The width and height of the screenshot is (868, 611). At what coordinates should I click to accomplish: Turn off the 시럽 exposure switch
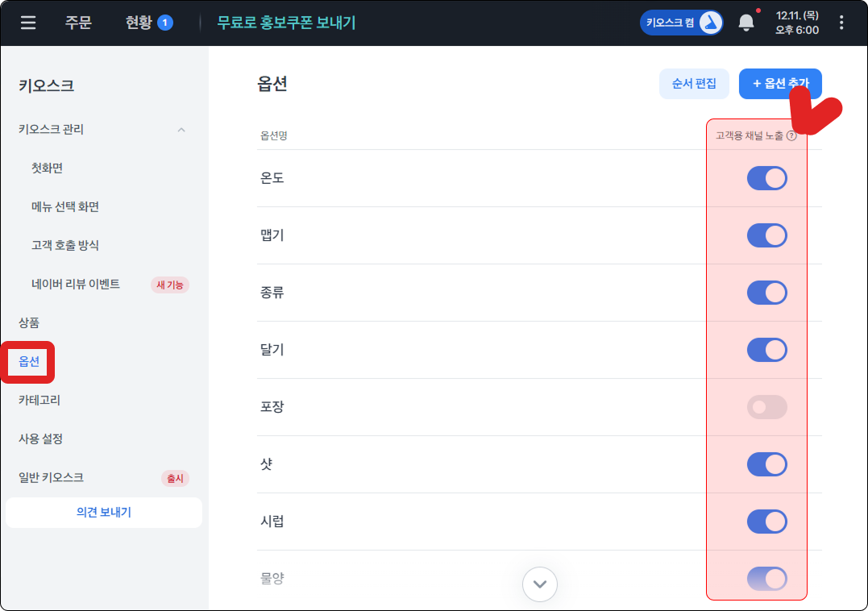click(x=766, y=522)
